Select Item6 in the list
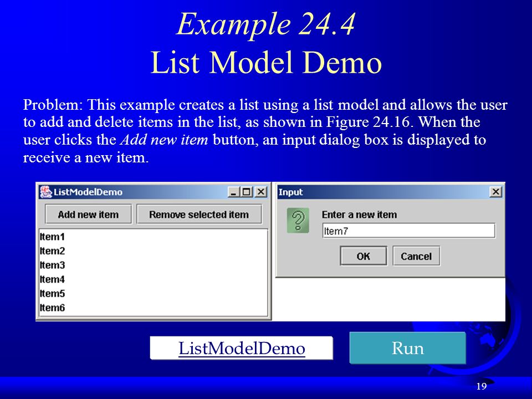 pos(154,308)
